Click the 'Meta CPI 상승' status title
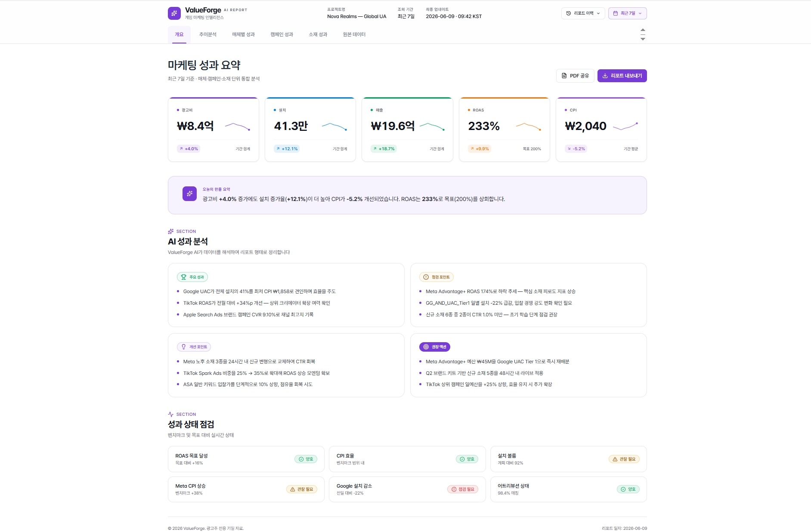Image resolution: width=811 pixels, height=532 pixels. 190,486
